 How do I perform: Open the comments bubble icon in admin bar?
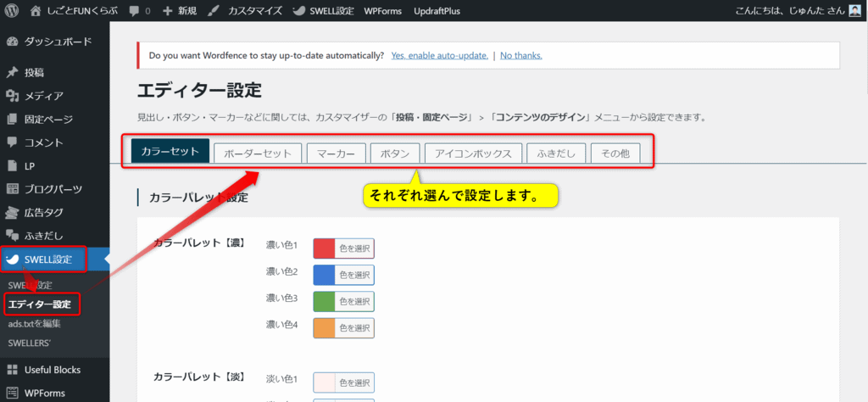tap(134, 11)
